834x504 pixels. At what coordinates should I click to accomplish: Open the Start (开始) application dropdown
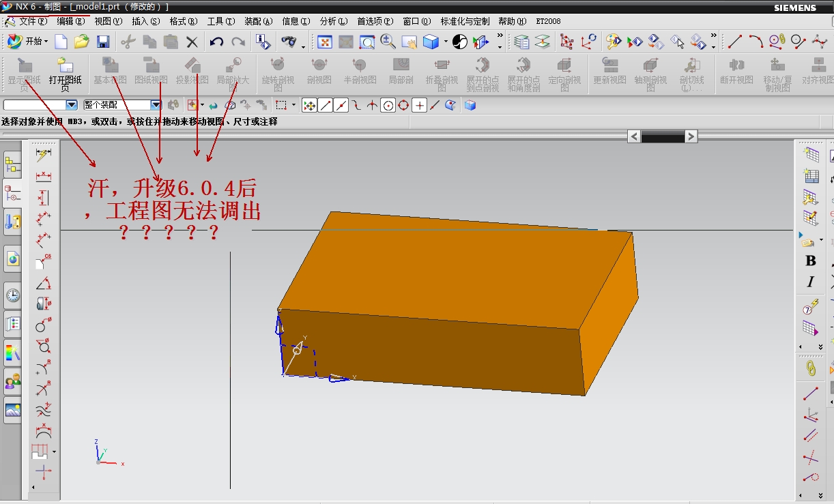[27, 42]
